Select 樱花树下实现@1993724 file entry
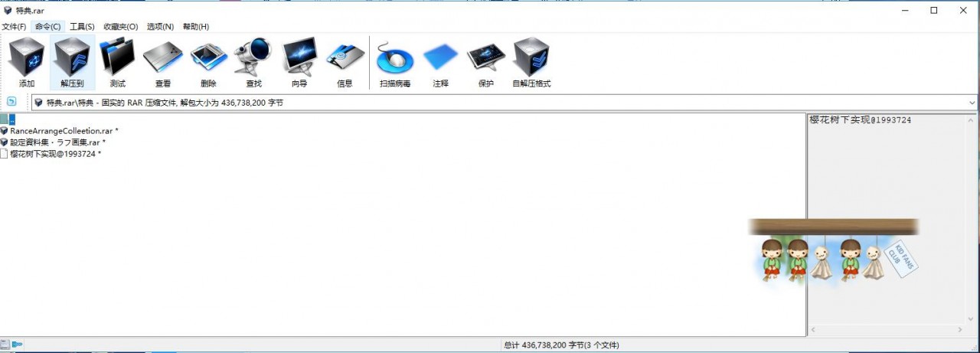The width and height of the screenshot is (980, 353). (x=51, y=154)
